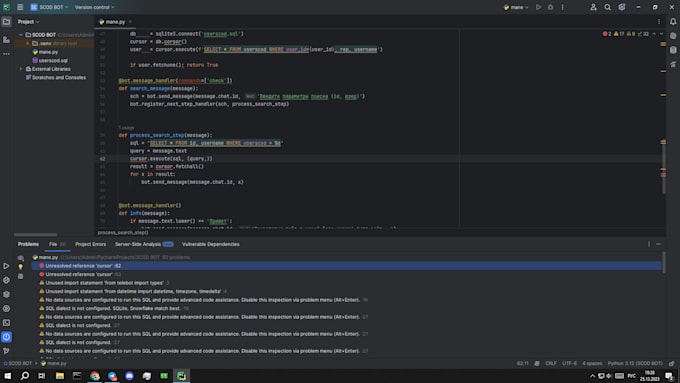Select unused import datetime statement problem
Screen dimensions: 680x383
point(346,291)
